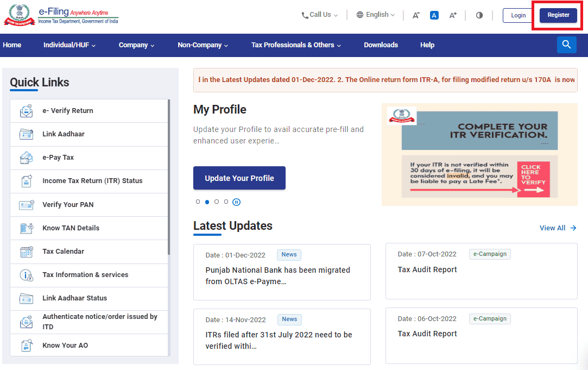Open the Punjab National Bank news card
This screenshot has height=370, width=588.
[282, 272]
